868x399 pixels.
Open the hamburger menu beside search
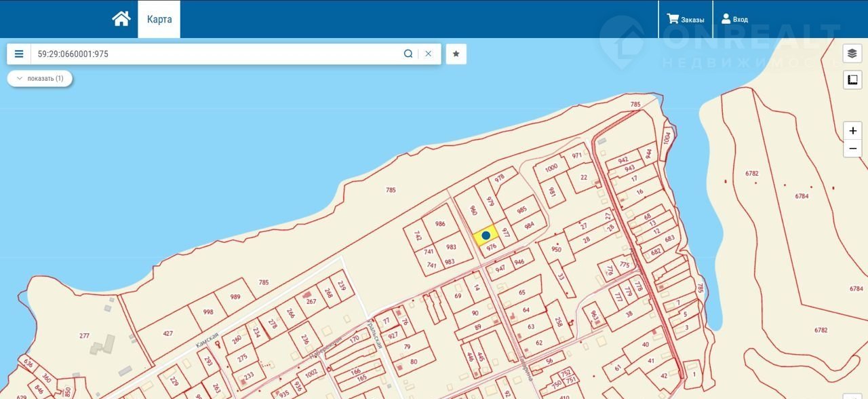coord(19,54)
